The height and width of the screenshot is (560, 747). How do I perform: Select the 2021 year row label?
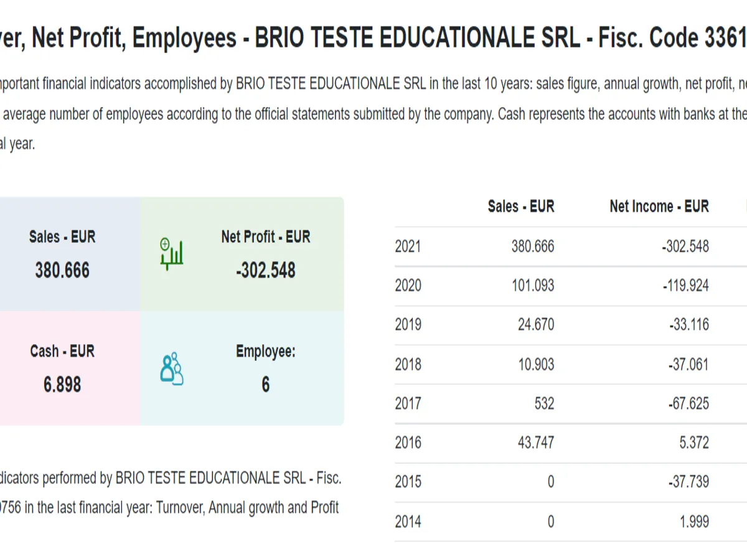pos(408,247)
